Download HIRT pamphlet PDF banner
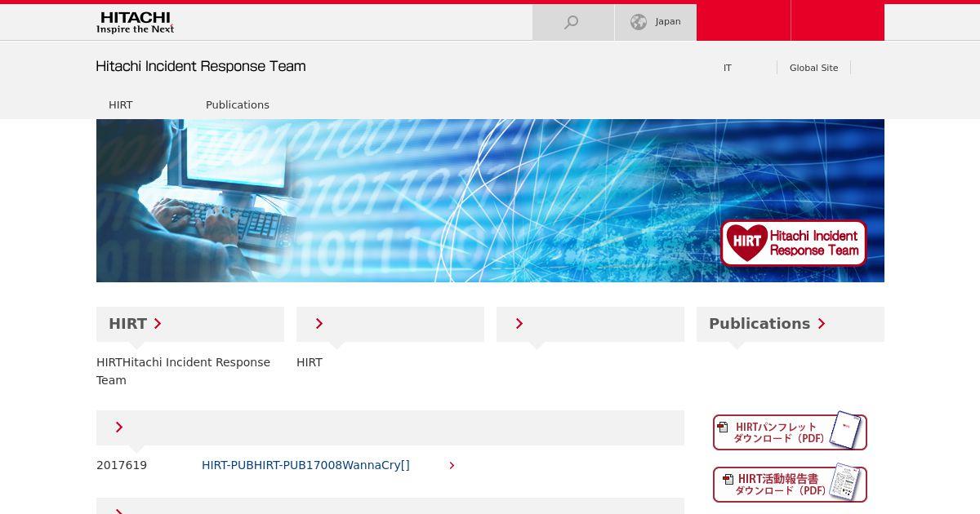The image size is (980, 514). (x=790, y=432)
